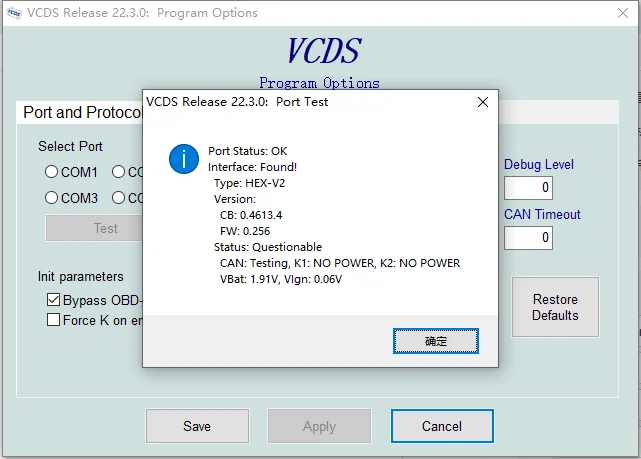Click the Apply button
The width and height of the screenshot is (641, 459).
point(319,426)
